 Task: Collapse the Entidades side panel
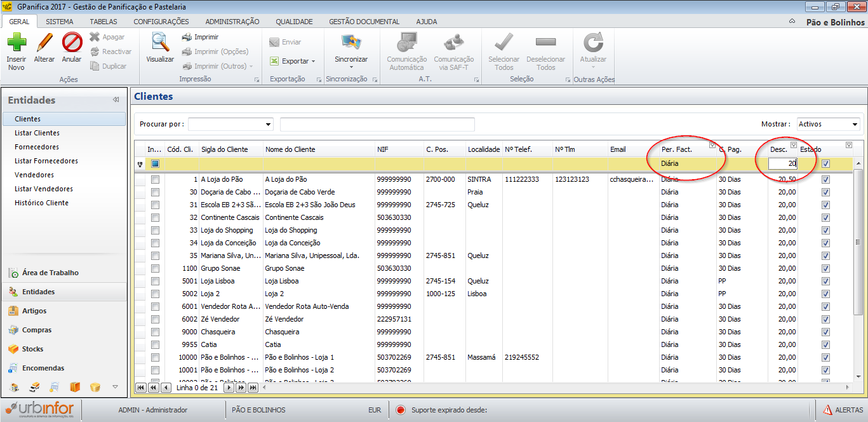pos(116,100)
